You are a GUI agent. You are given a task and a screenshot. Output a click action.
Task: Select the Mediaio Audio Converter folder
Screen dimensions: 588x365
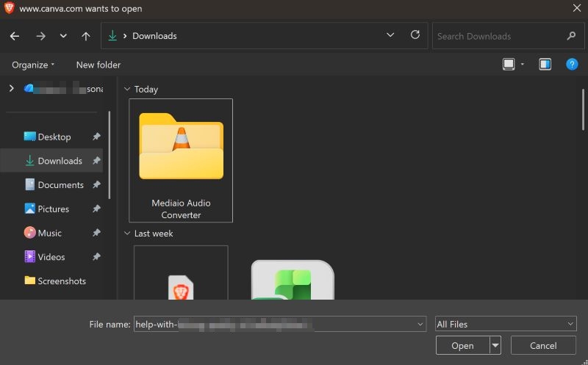[181, 160]
